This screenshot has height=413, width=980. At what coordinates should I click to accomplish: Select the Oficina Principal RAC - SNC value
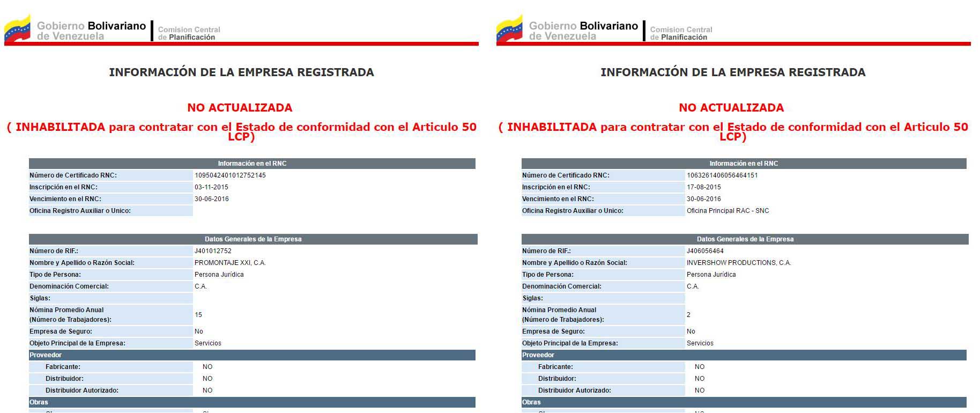pos(727,211)
